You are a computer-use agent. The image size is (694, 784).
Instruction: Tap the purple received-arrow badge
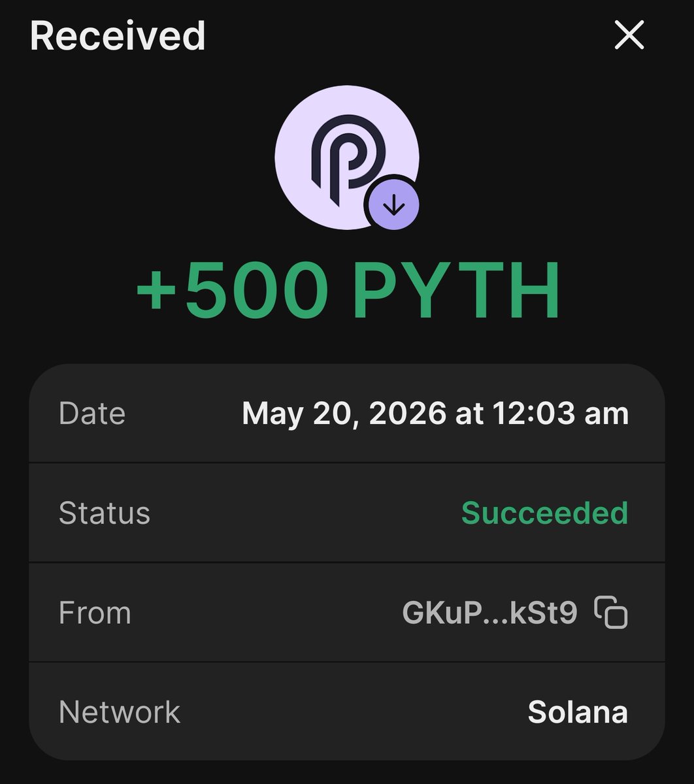click(392, 205)
